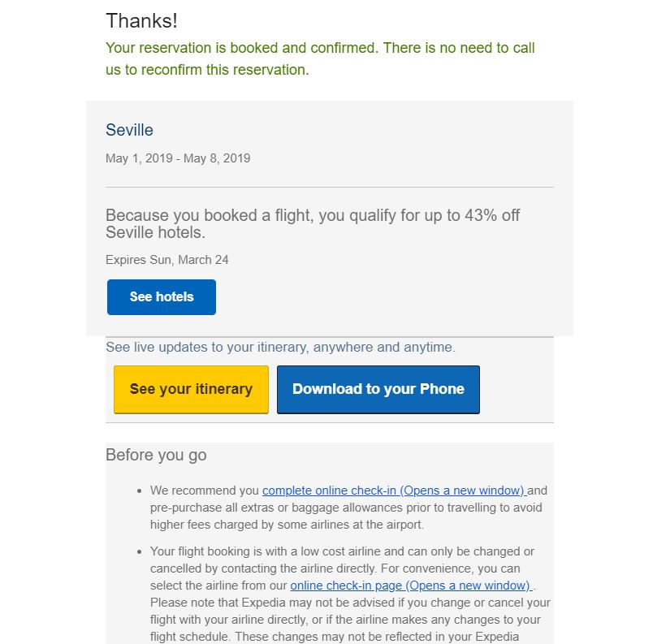Click the 43% off Seville hotels offer text

(x=313, y=223)
